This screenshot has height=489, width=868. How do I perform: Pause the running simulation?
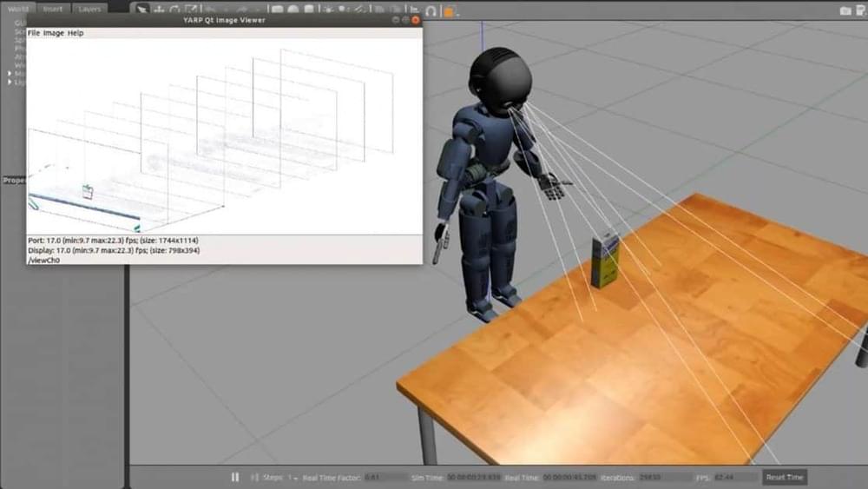235,477
